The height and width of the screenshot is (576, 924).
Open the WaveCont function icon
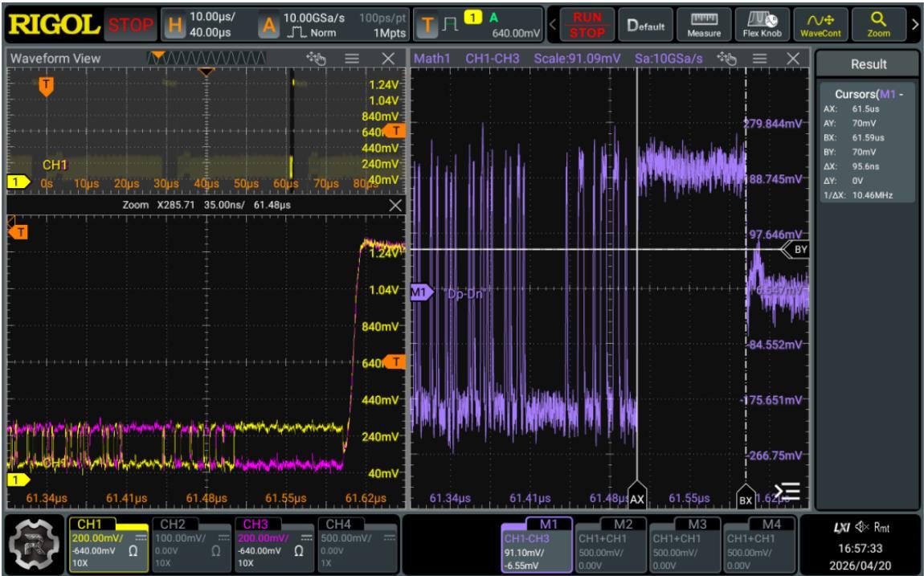pyautogui.click(x=820, y=25)
